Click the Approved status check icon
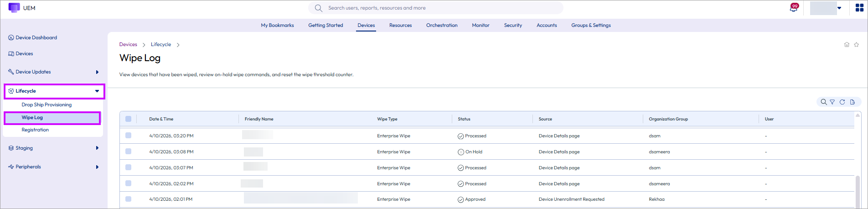 tap(461, 199)
